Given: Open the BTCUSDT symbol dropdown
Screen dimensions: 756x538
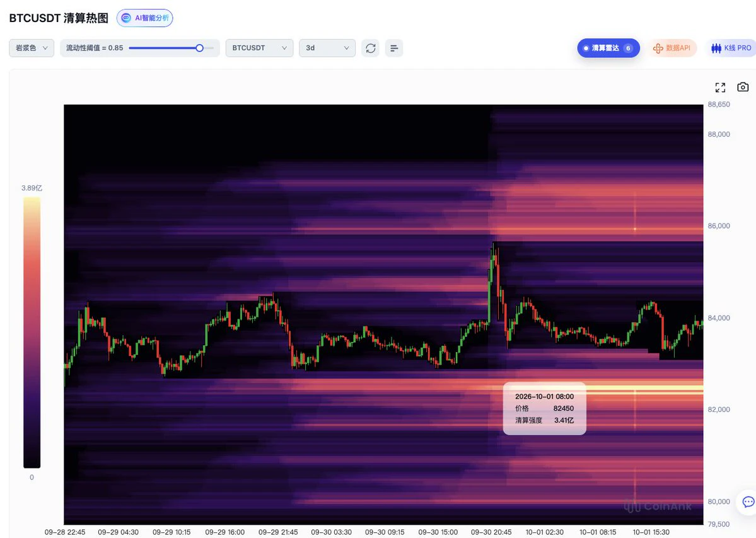Looking at the screenshot, I should coord(259,48).
